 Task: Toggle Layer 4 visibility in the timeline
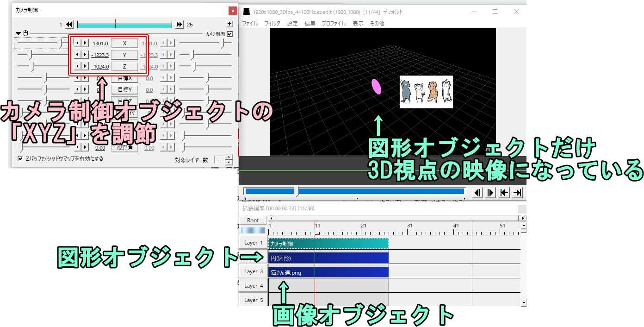pyautogui.click(x=253, y=286)
